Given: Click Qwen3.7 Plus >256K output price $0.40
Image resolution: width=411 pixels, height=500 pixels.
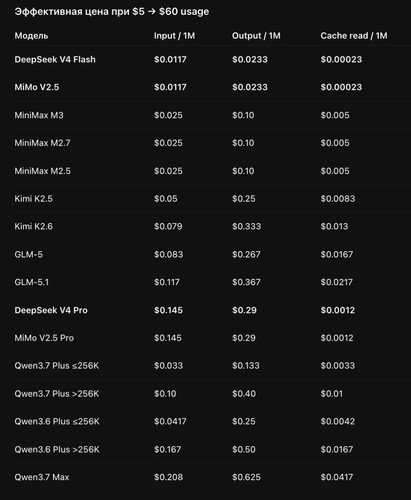Looking at the screenshot, I should tap(244, 394).
